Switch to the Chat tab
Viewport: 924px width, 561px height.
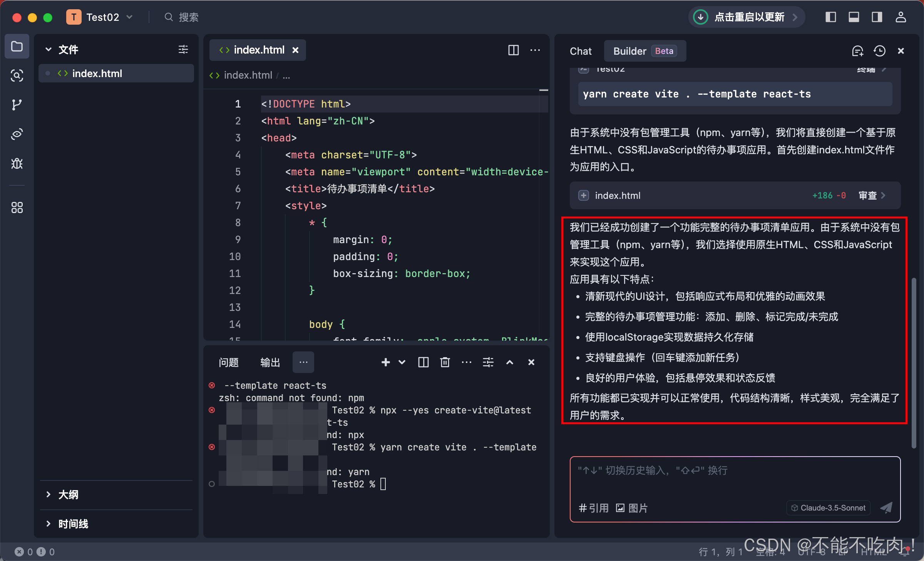click(x=580, y=51)
